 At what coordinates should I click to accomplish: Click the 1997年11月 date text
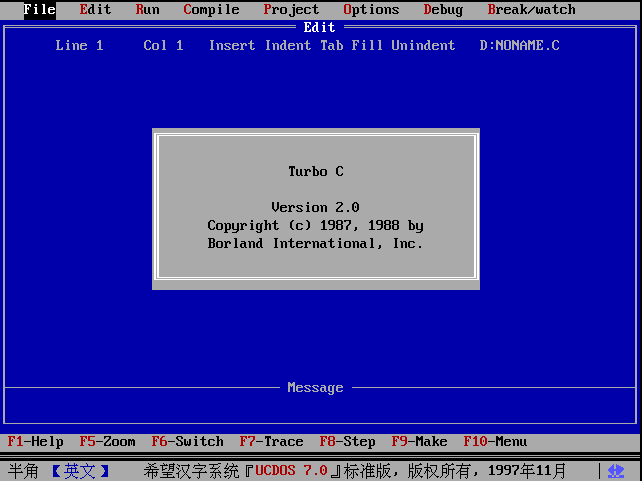click(527, 471)
